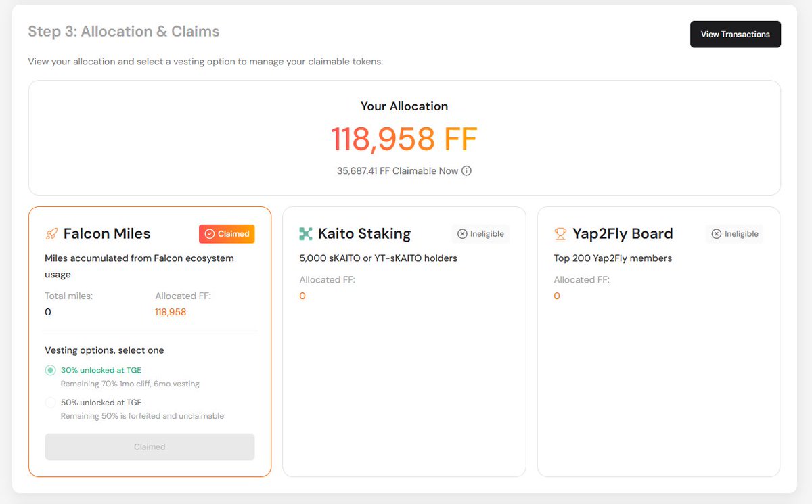Click the orange Claimed status badge

click(x=227, y=234)
